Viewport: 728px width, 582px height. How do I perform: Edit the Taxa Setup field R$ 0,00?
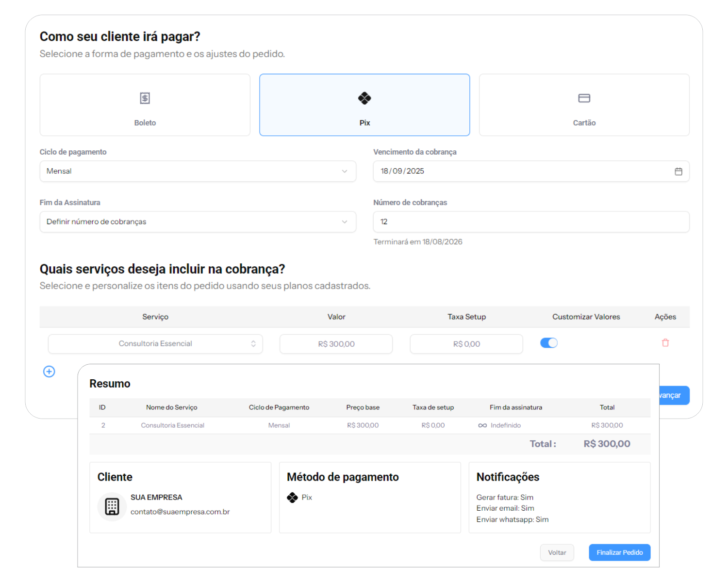click(466, 344)
